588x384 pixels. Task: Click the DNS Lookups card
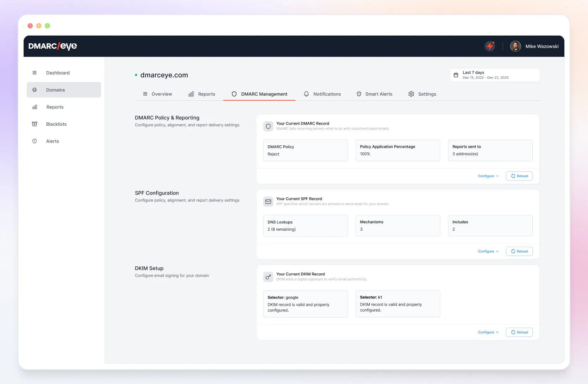(x=305, y=226)
